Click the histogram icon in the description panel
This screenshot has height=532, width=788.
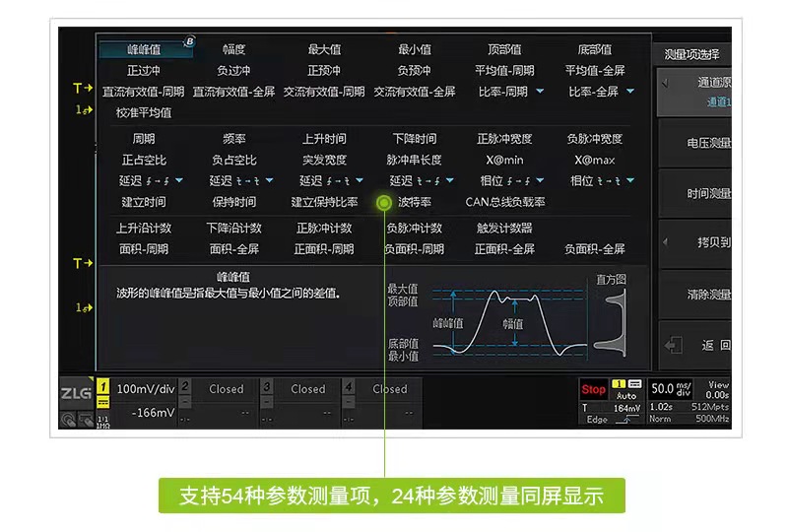pos(611,322)
